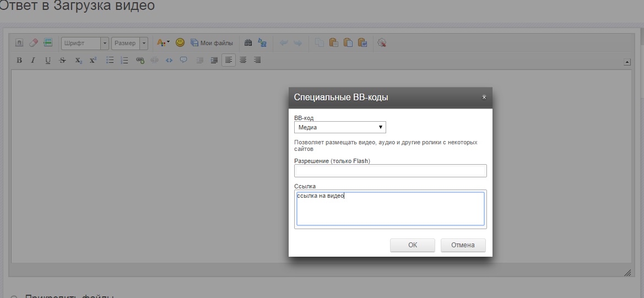Toggle superscript formatting
Screen dimensions: 644x298
[93, 61]
